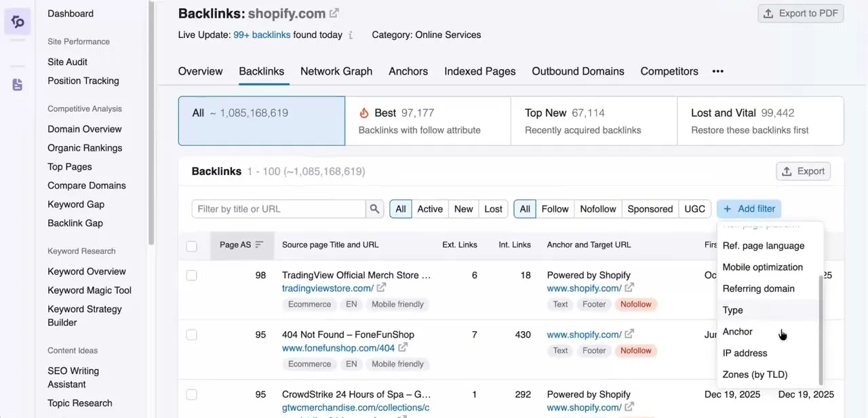The height and width of the screenshot is (418, 868).
Task: Open Keyword Magic Tool in the sidebar
Action: [90, 290]
